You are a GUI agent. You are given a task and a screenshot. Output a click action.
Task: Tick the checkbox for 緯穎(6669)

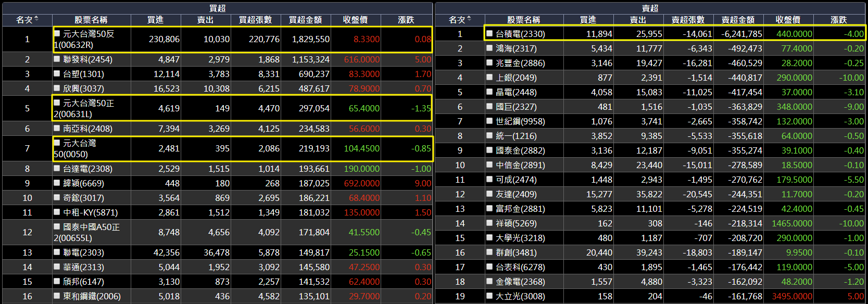[57, 183]
